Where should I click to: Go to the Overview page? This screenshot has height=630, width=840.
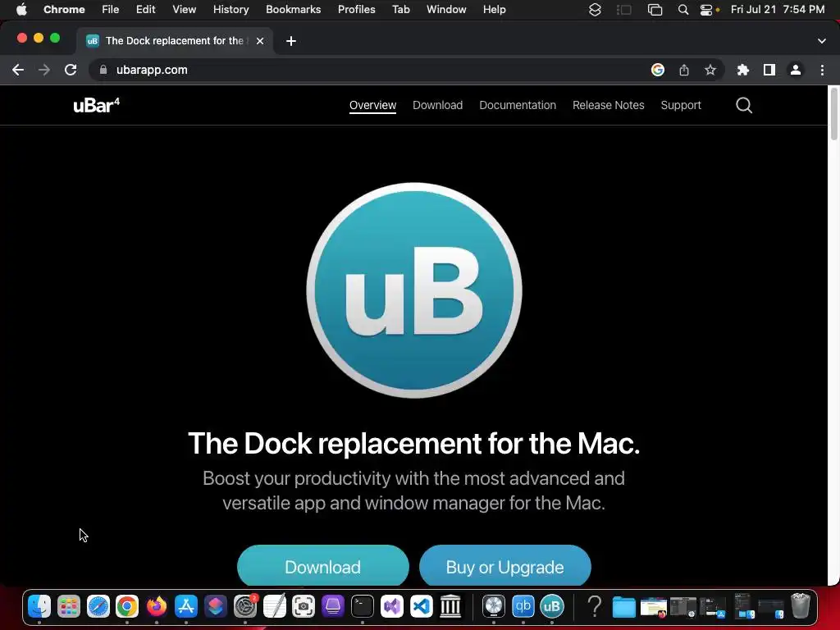373,105
